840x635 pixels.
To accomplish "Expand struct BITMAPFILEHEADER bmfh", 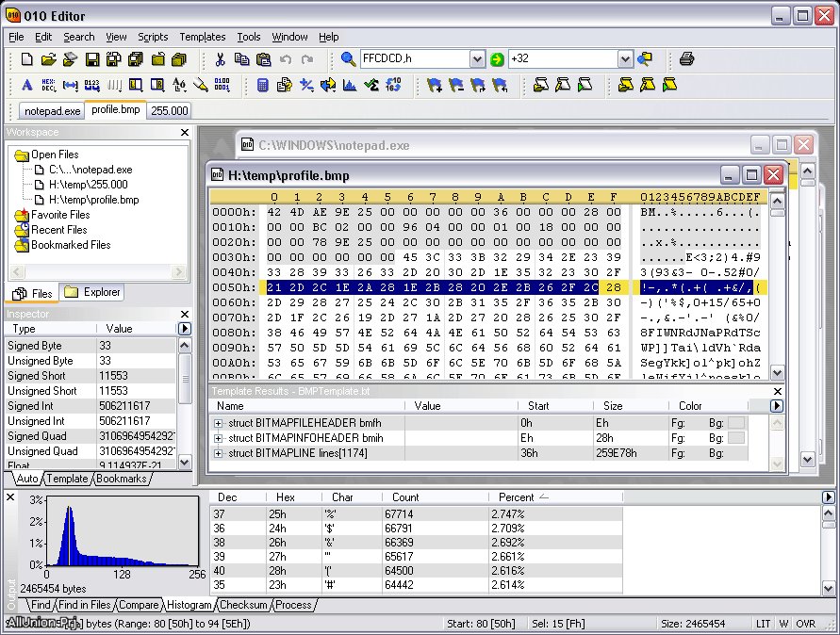I will point(218,423).
